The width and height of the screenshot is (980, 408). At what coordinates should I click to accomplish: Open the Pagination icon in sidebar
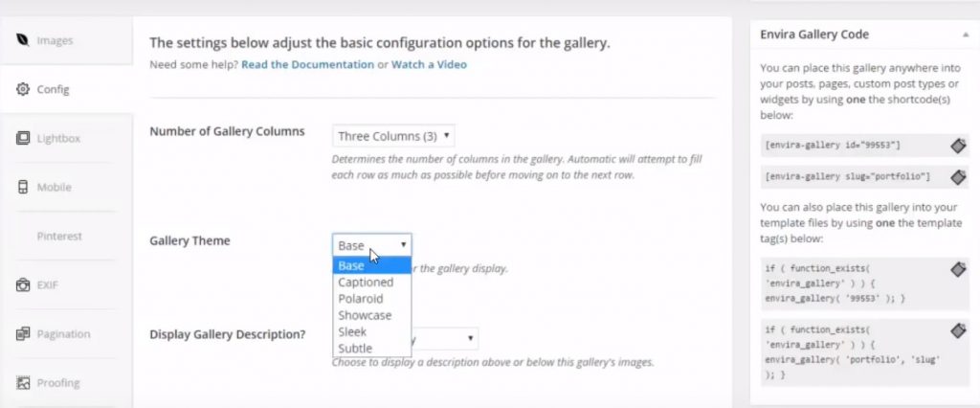23,333
